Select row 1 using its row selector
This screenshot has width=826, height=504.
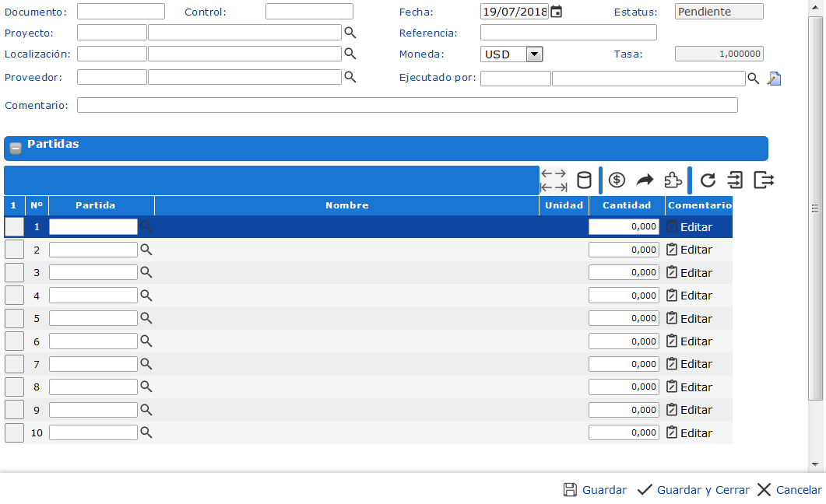[x=14, y=227]
